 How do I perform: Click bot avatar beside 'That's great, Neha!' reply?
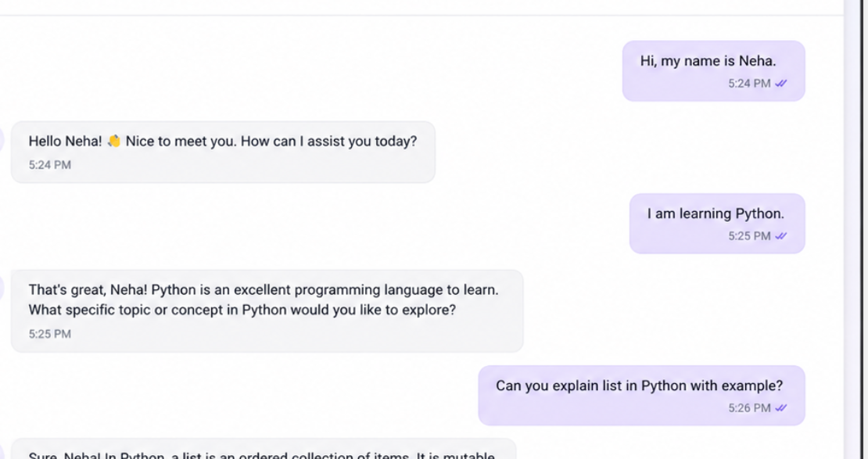coord(1,289)
